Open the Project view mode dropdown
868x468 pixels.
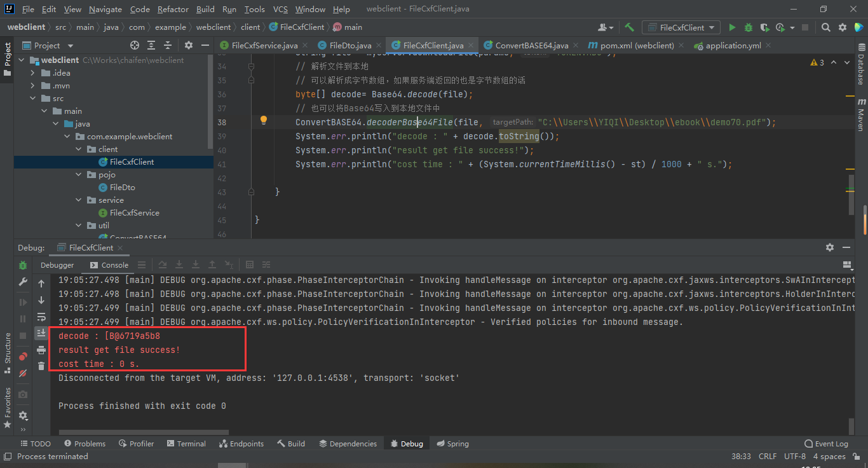coord(71,46)
